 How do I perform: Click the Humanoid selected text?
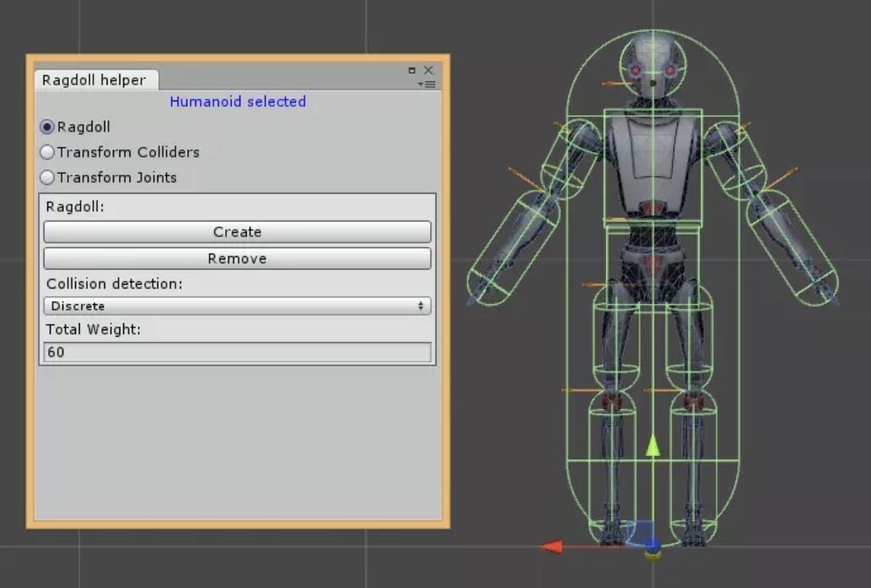[x=237, y=102]
